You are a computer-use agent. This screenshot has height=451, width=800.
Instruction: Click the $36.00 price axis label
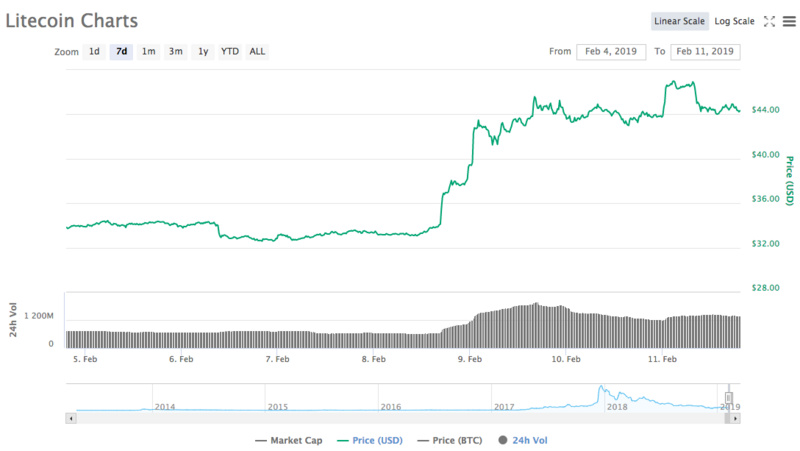coord(766,199)
